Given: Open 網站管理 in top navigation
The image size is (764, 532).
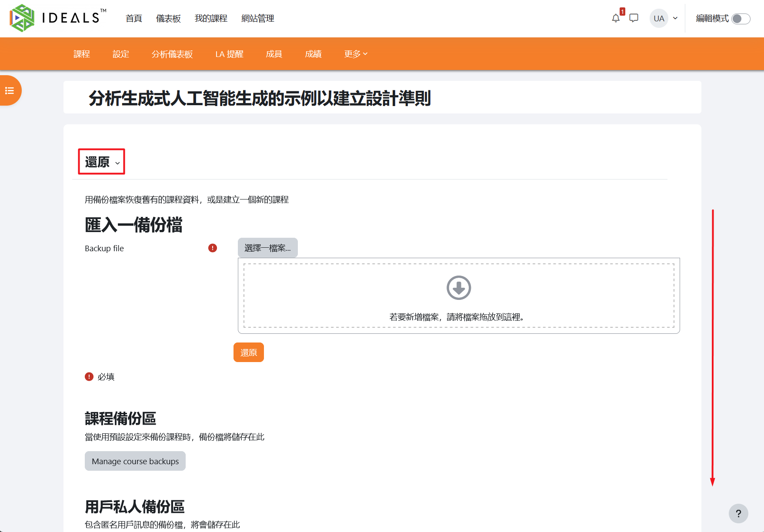Looking at the screenshot, I should click(258, 18).
